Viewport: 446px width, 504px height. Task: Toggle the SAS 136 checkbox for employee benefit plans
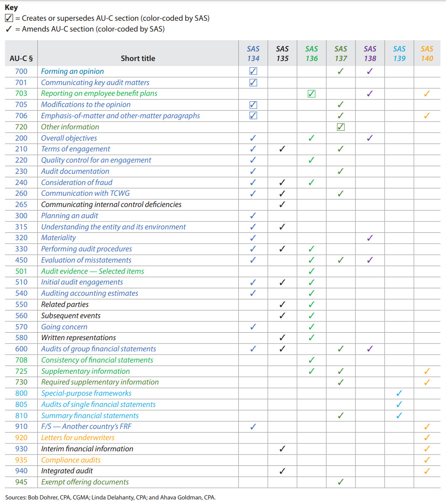pyautogui.click(x=311, y=94)
